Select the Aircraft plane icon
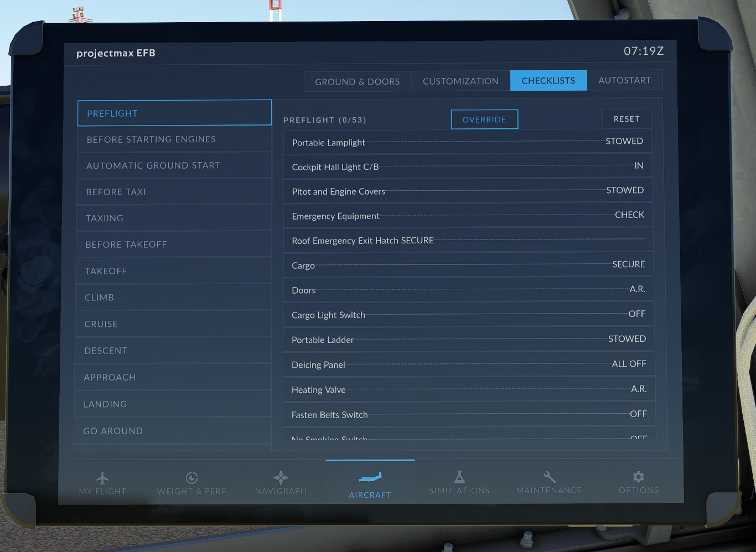 point(370,477)
